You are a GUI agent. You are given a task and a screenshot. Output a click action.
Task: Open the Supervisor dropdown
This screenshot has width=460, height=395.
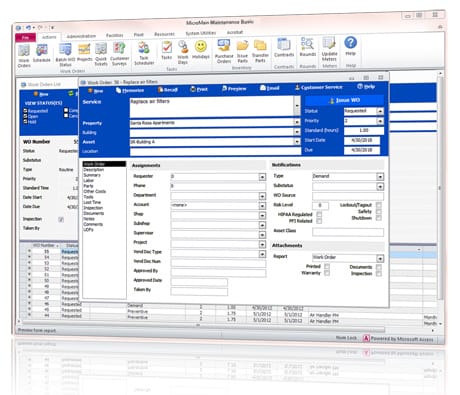tap(262, 235)
